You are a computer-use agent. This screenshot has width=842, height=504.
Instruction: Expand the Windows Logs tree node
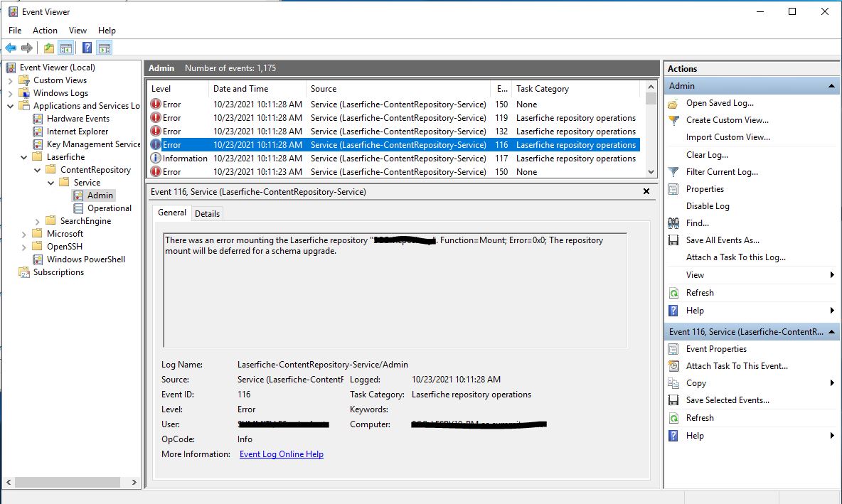coord(11,93)
